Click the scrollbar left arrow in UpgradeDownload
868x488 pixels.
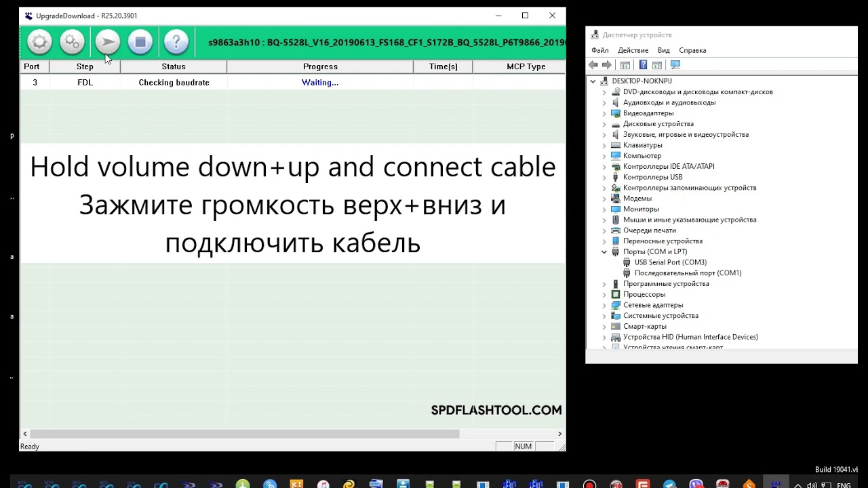pos(25,434)
